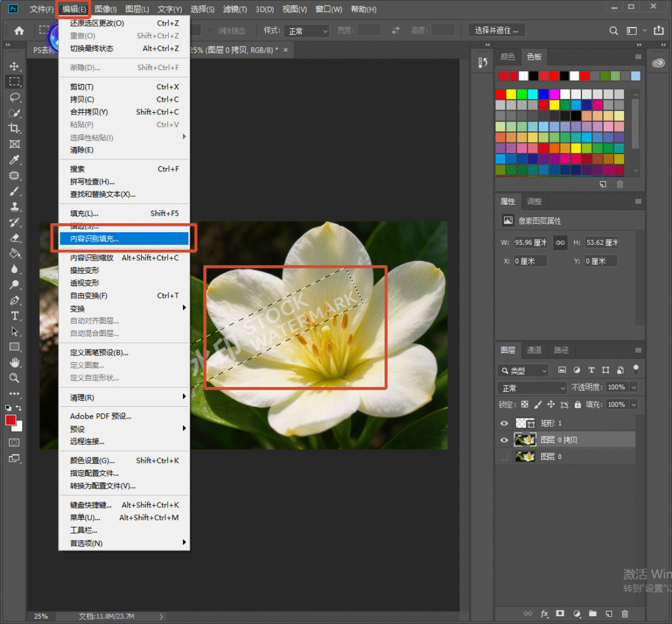The height and width of the screenshot is (624, 672).
Task: Click the zoom level 25% field
Action: [41, 616]
